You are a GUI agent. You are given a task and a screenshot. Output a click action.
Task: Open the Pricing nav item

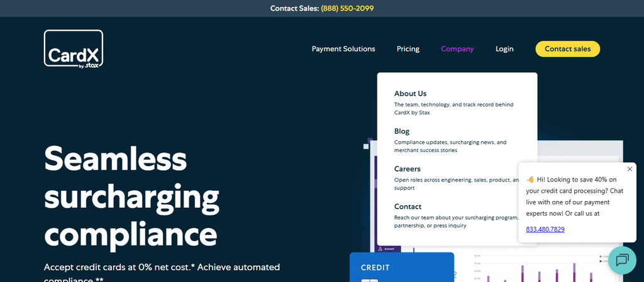pos(408,49)
